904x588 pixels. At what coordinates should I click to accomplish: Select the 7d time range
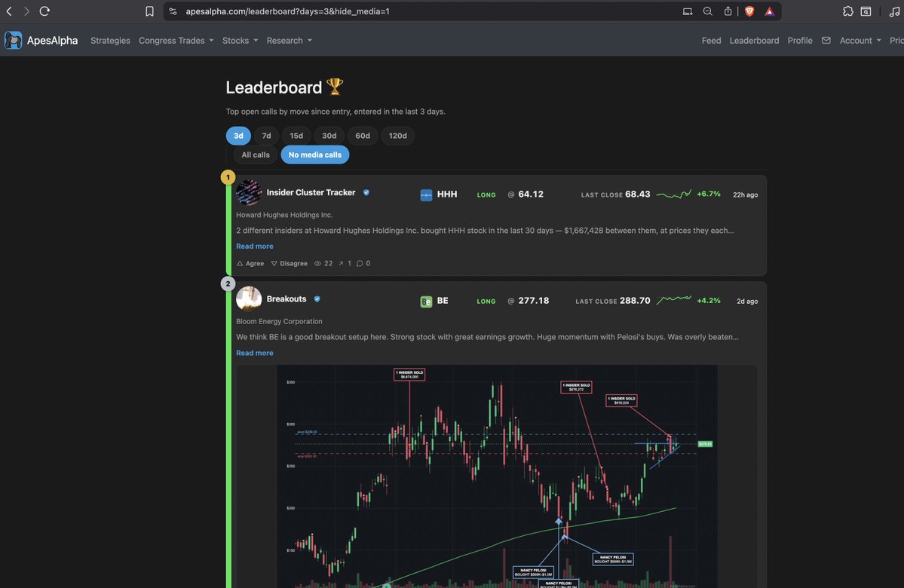(x=266, y=136)
